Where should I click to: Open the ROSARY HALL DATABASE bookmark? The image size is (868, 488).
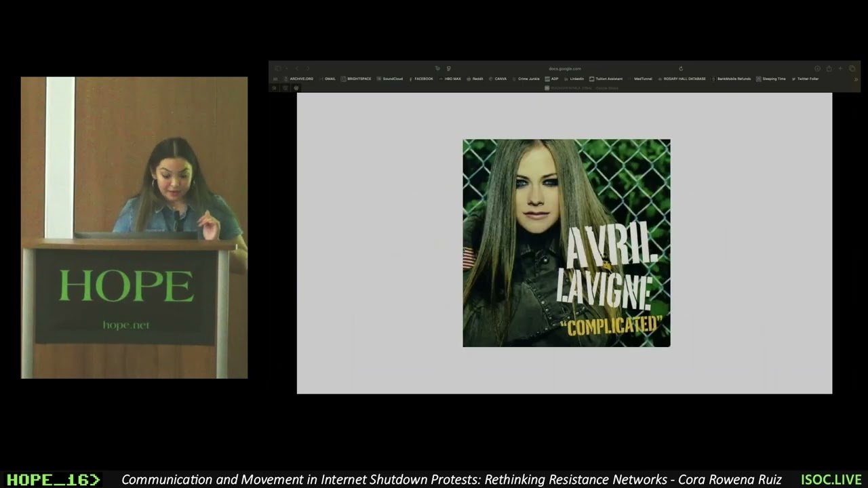pyautogui.click(x=682, y=79)
